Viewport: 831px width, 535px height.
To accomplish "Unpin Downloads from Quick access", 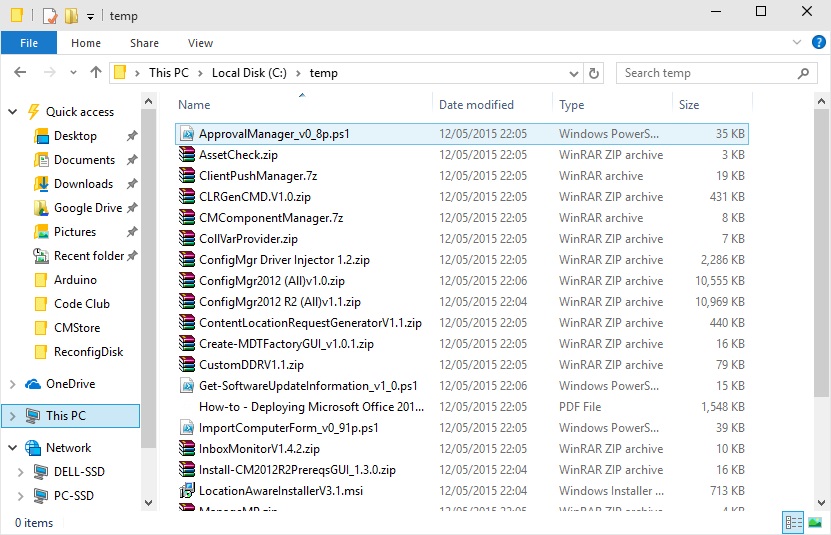I will pyautogui.click(x=132, y=184).
